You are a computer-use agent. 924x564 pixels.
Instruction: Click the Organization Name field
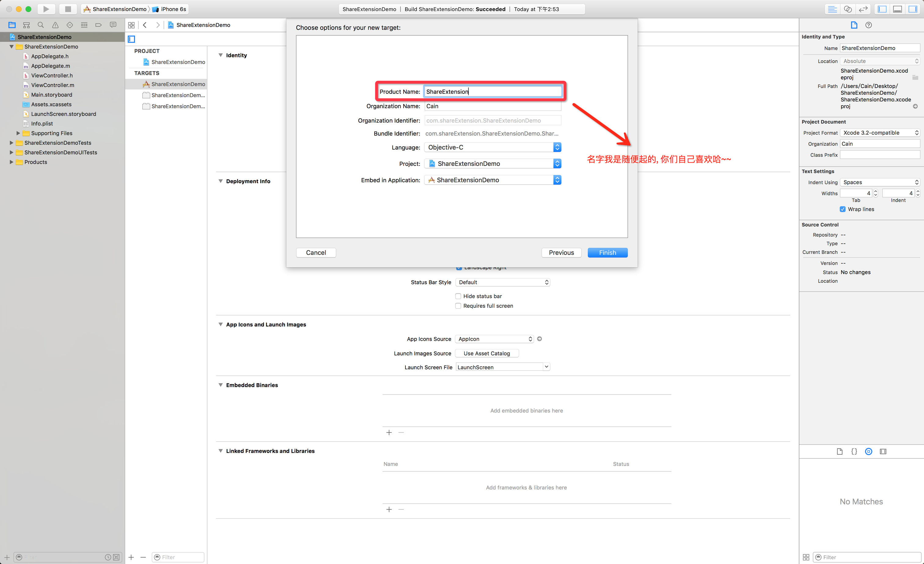tap(492, 106)
